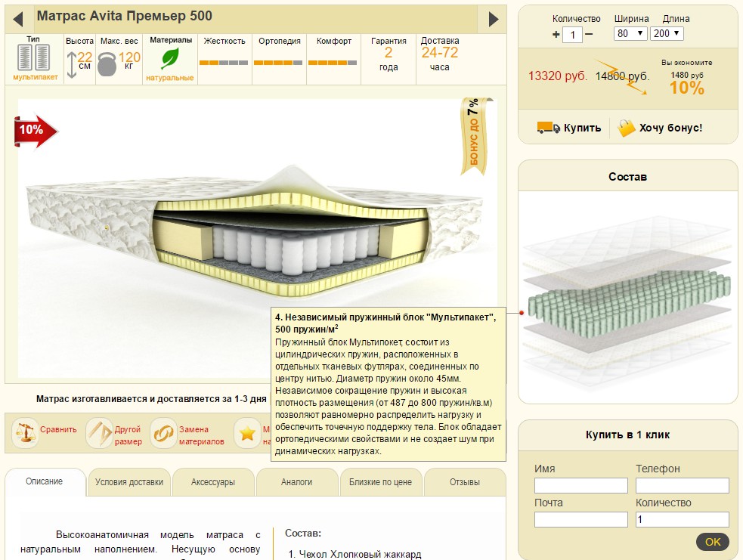Click the scales compare icon
The width and height of the screenshot is (743, 560).
tap(25, 432)
